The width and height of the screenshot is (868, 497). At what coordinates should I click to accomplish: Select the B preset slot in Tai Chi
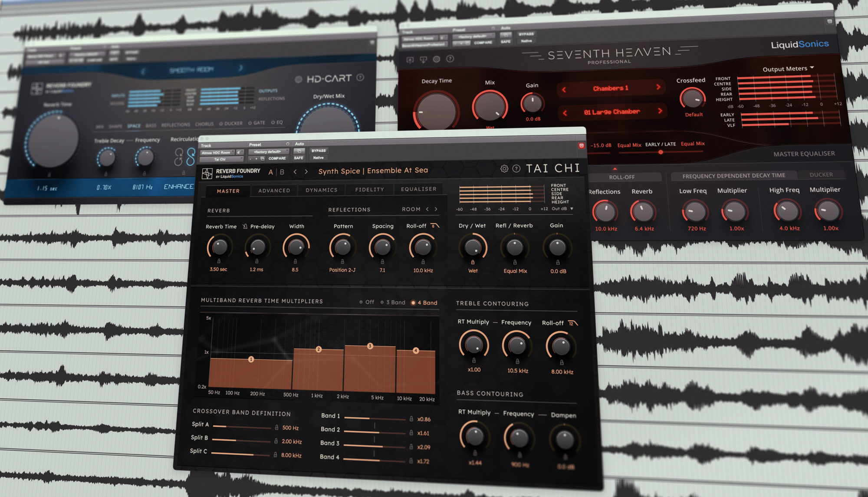coord(282,172)
